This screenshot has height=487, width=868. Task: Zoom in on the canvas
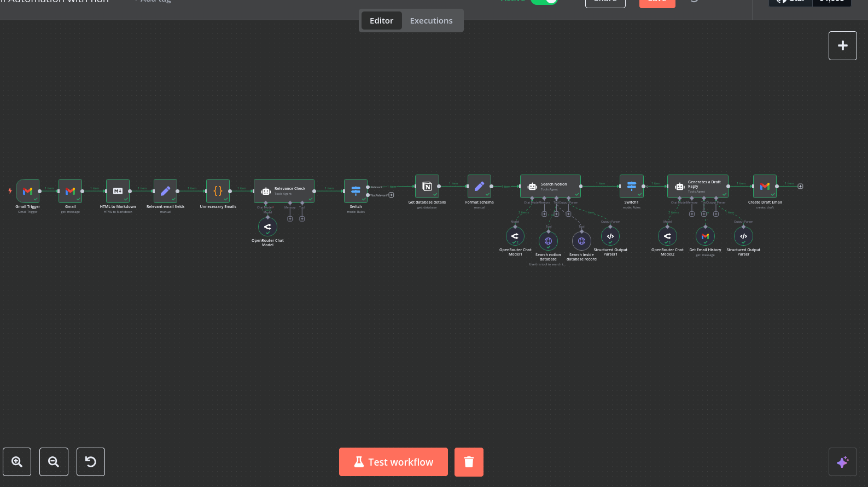pos(17,462)
